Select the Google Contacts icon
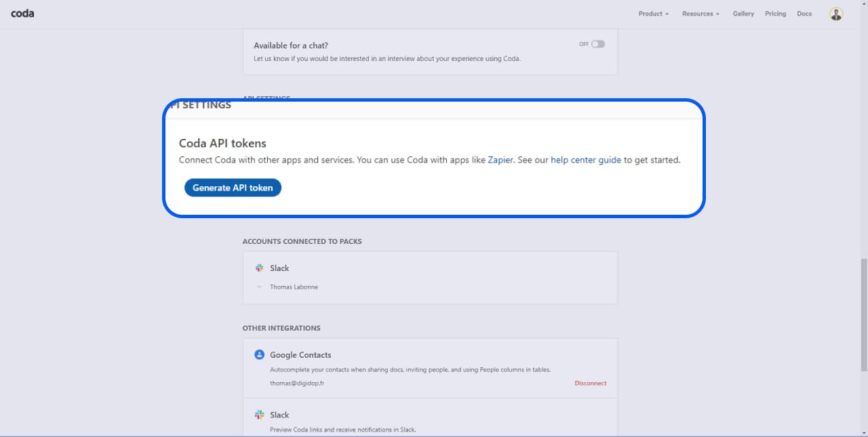 259,354
